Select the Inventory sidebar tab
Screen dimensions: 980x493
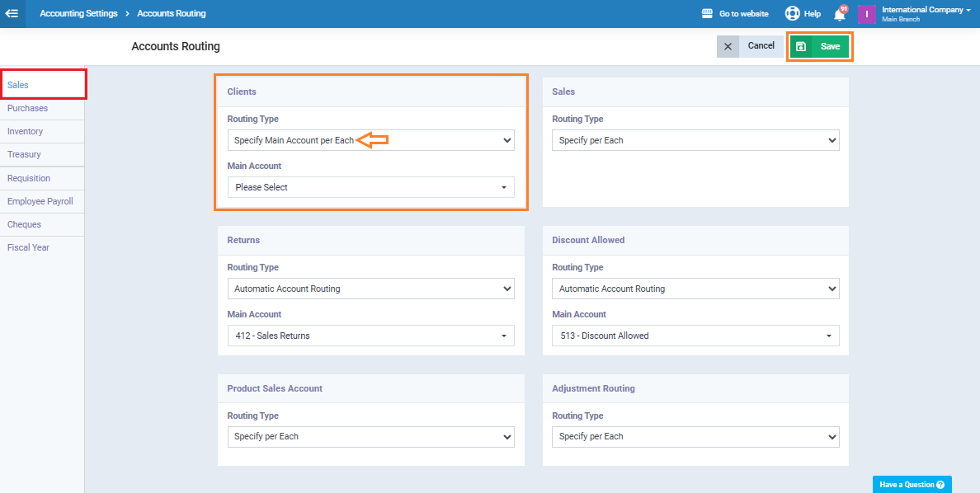[26, 131]
